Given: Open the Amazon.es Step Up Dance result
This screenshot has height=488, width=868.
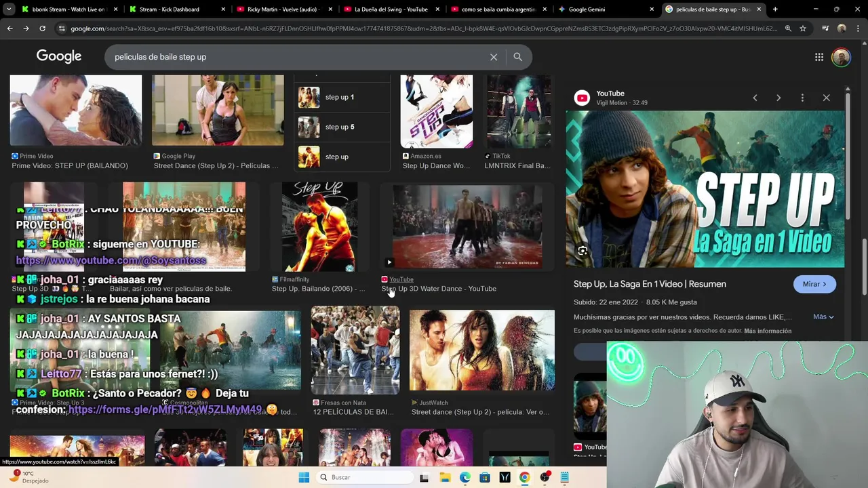Looking at the screenshot, I should point(437,112).
